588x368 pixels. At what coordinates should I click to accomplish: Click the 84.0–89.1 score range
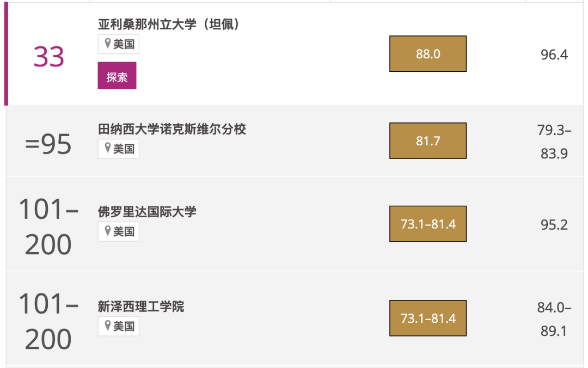[554, 319]
